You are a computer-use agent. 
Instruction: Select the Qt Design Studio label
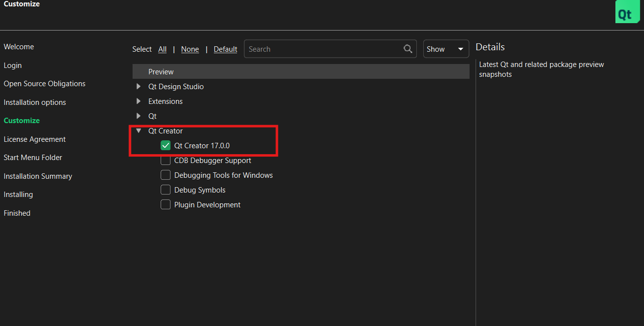(176, 87)
